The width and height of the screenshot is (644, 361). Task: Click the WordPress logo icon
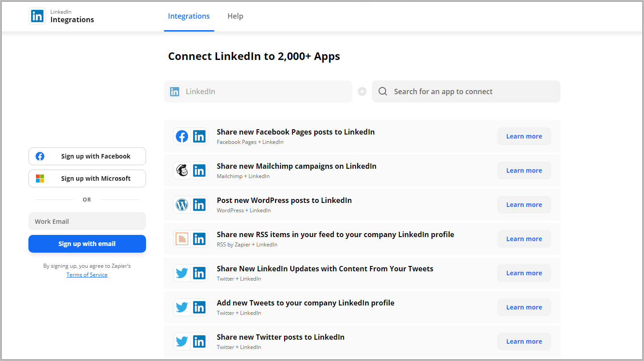[182, 205]
